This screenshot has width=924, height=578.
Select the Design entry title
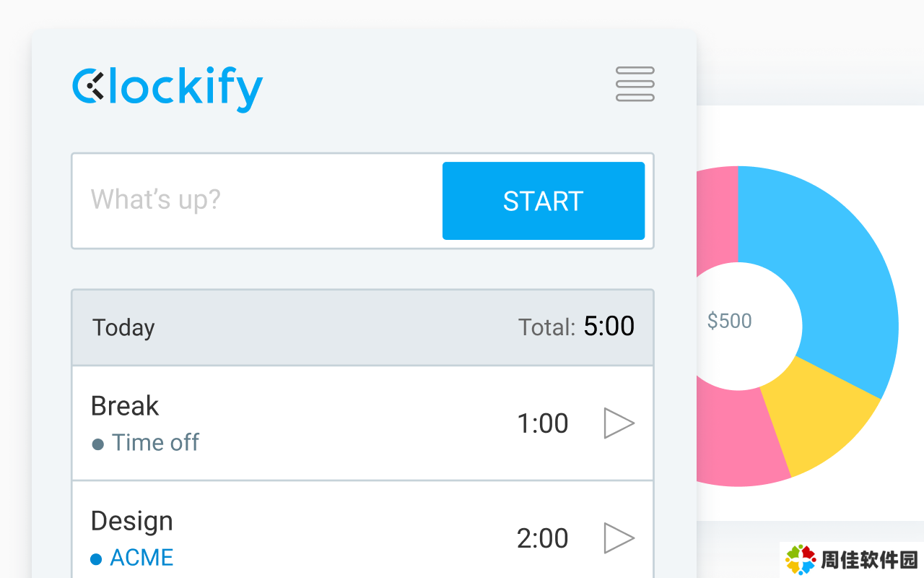click(x=132, y=521)
